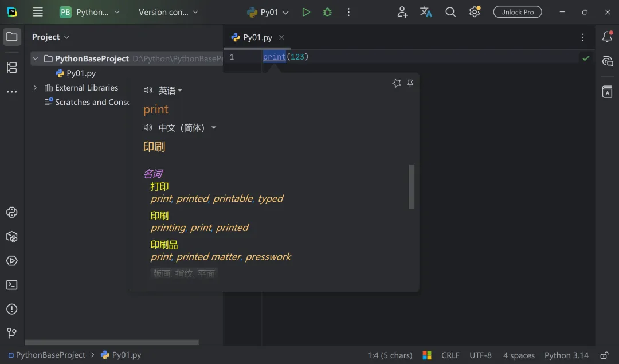The height and width of the screenshot is (364, 619).
Task: Click the Unlock Pro button
Action: (x=517, y=12)
